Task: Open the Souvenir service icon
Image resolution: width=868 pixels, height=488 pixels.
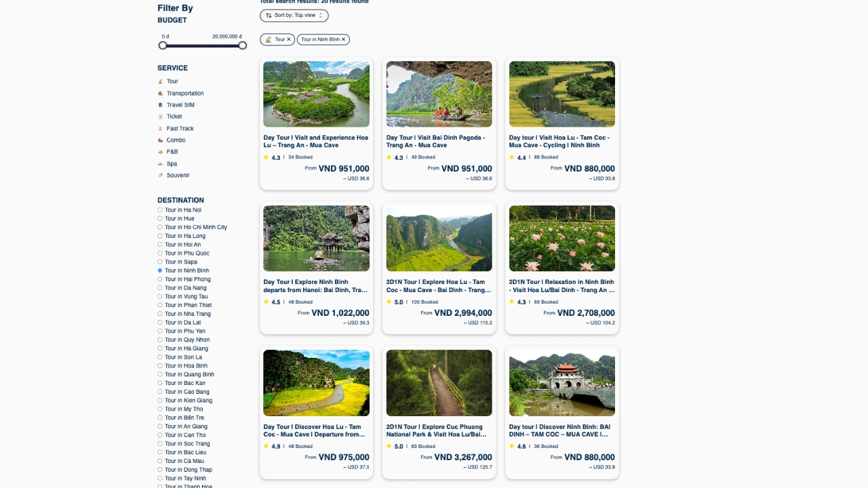Action: [161, 175]
